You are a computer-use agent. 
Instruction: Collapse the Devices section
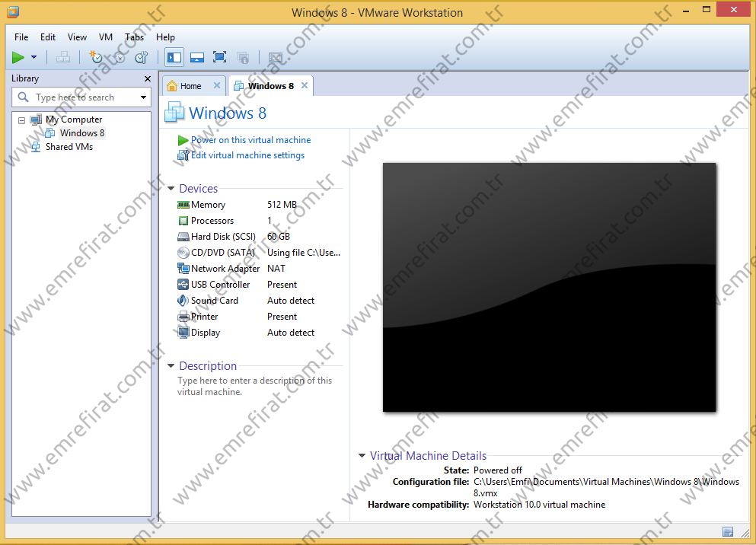[171, 189]
